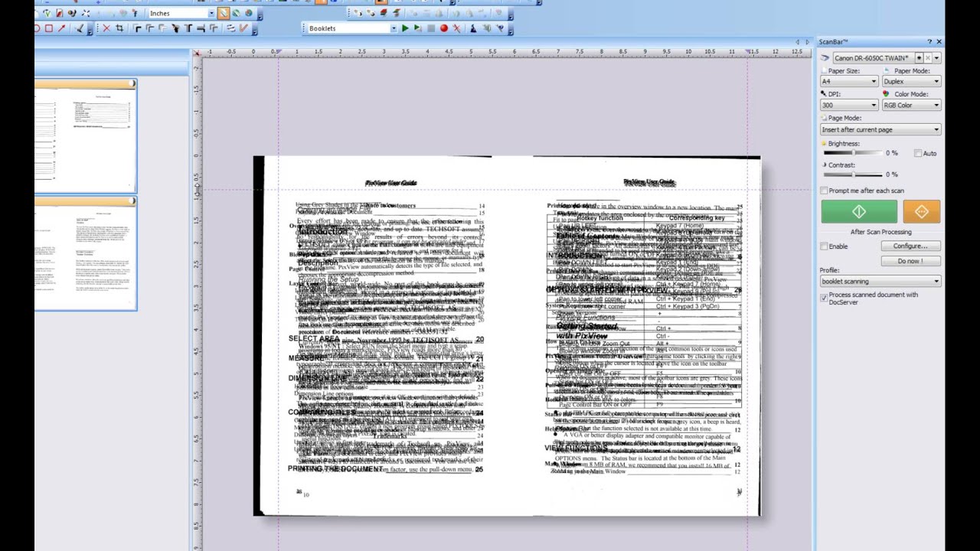Collapse the second thumbnail header arrow

coord(133,201)
